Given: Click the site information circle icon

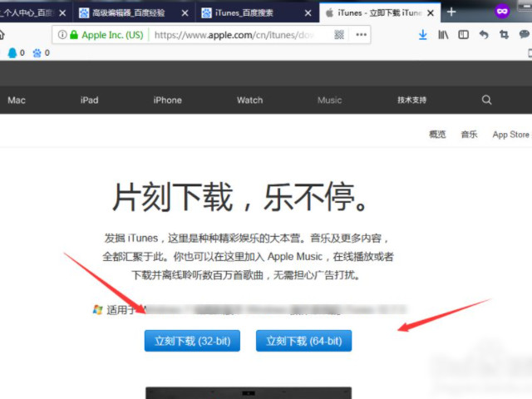Looking at the screenshot, I should pyautogui.click(x=62, y=35).
